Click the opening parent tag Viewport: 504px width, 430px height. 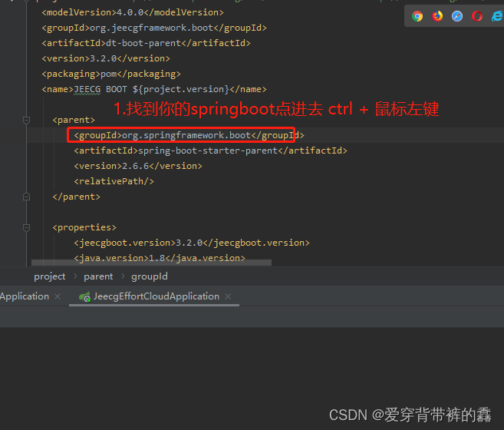tap(74, 120)
